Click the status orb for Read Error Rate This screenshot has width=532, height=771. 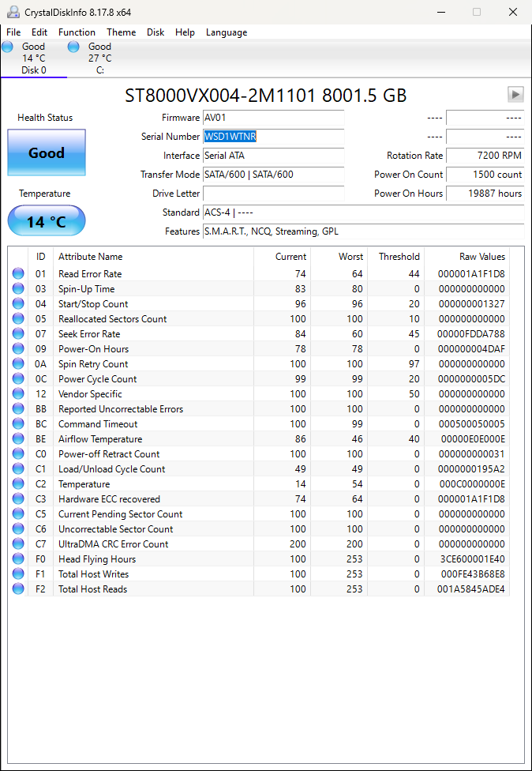point(18,274)
